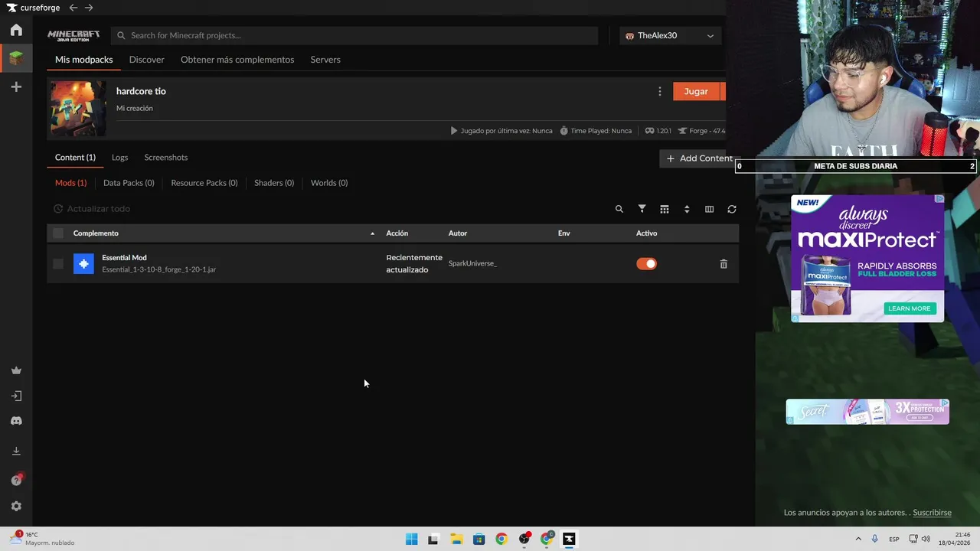
Task: Open the three-dot menu for hardcore tio
Action: [660, 91]
